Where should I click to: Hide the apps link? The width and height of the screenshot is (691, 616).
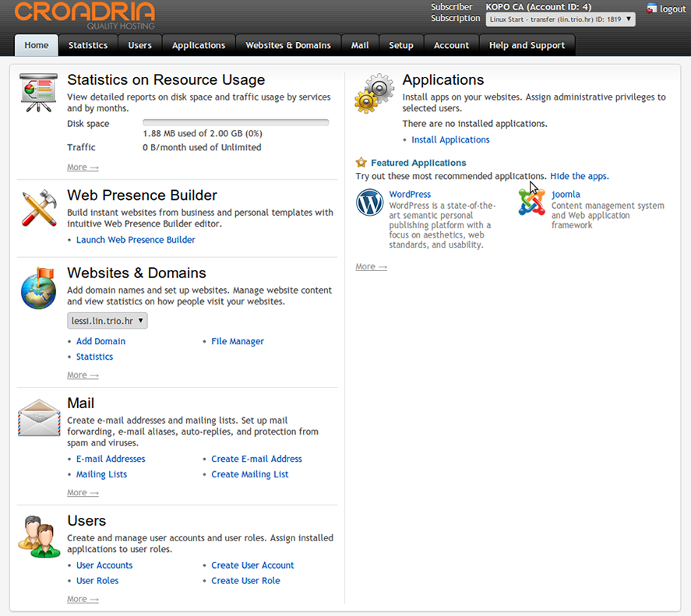point(579,176)
